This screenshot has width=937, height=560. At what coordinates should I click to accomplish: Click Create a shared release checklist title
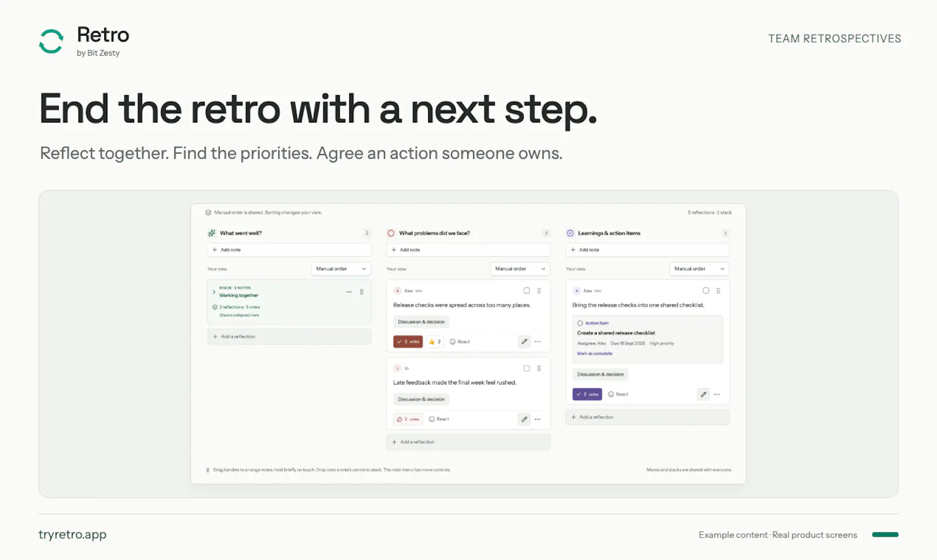pyautogui.click(x=616, y=333)
